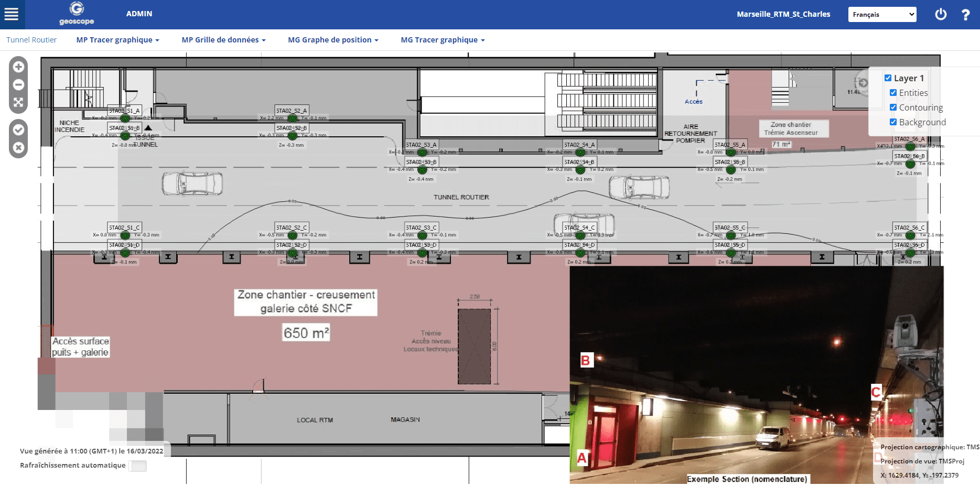Image resolution: width=980 pixels, height=486 pixels.
Task: Fit map to full extent
Action: 18,103
